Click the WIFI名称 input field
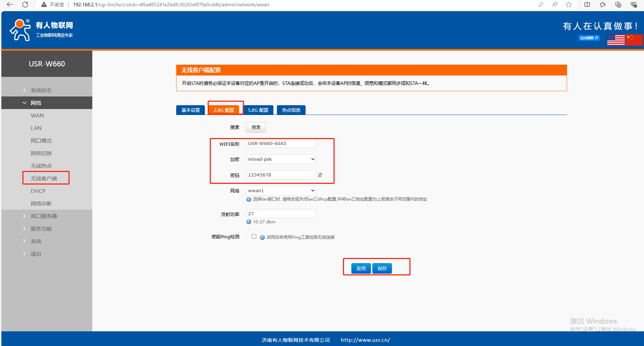This screenshot has height=346, width=644. 281,144
